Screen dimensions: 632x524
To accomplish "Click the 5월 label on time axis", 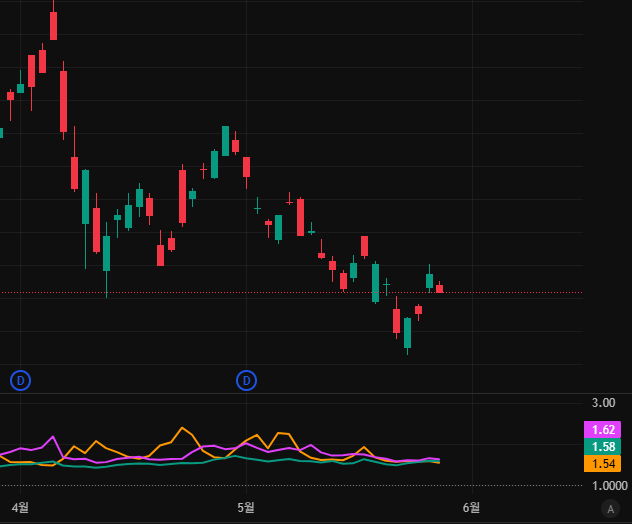I will tap(246, 508).
